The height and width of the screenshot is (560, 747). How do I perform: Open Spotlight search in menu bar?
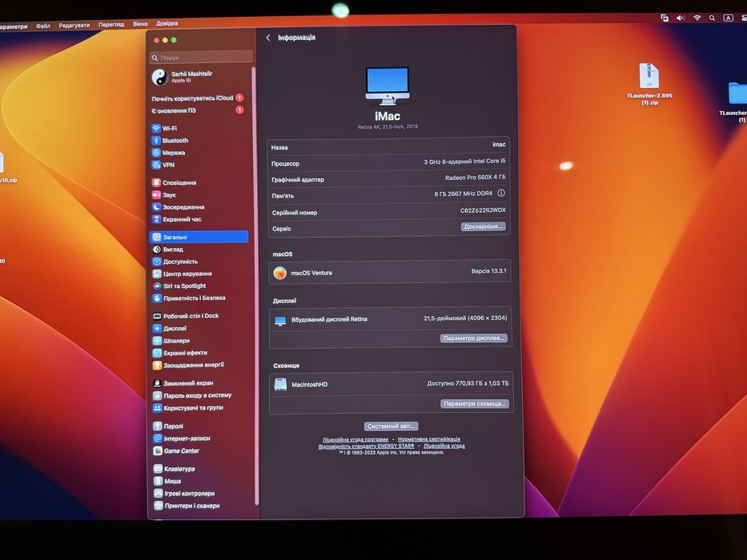(x=712, y=18)
